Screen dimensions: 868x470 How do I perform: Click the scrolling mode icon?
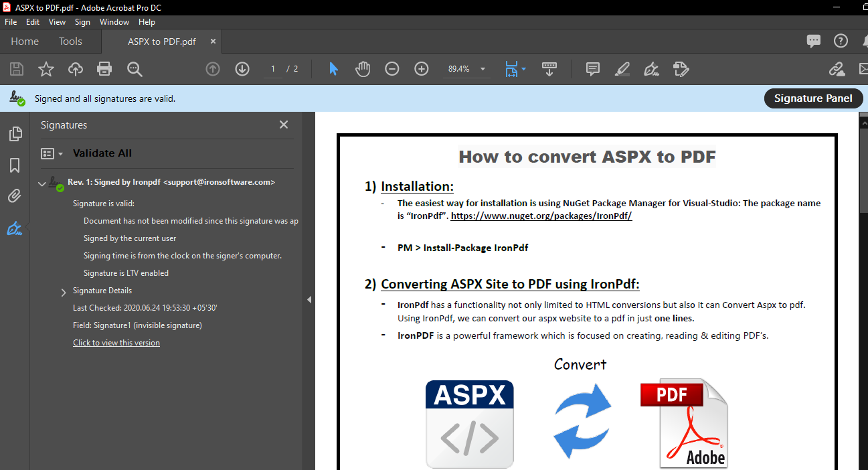click(x=549, y=69)
